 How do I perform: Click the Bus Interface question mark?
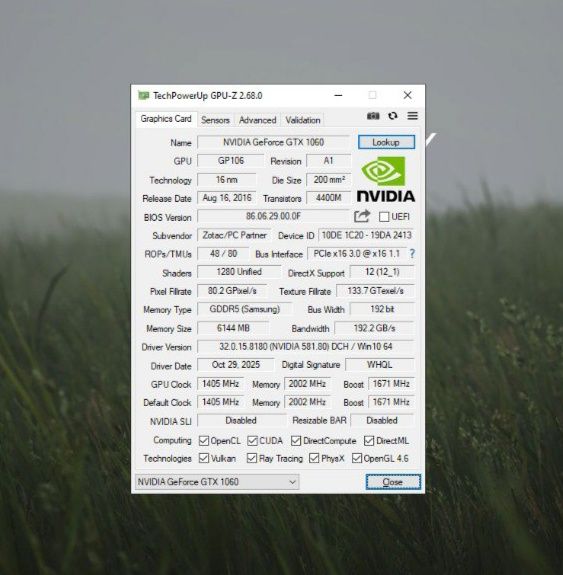(x=412, y=253)
